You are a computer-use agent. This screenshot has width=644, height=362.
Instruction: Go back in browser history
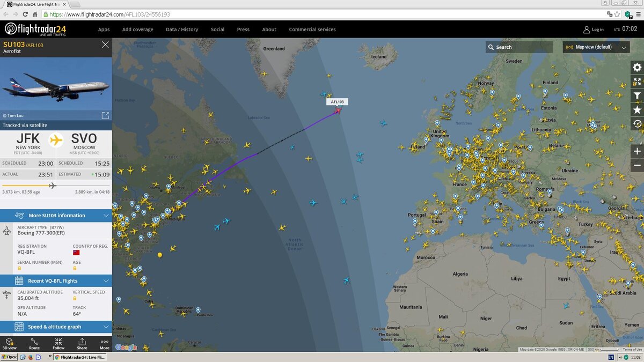click(x=5, y=14)
